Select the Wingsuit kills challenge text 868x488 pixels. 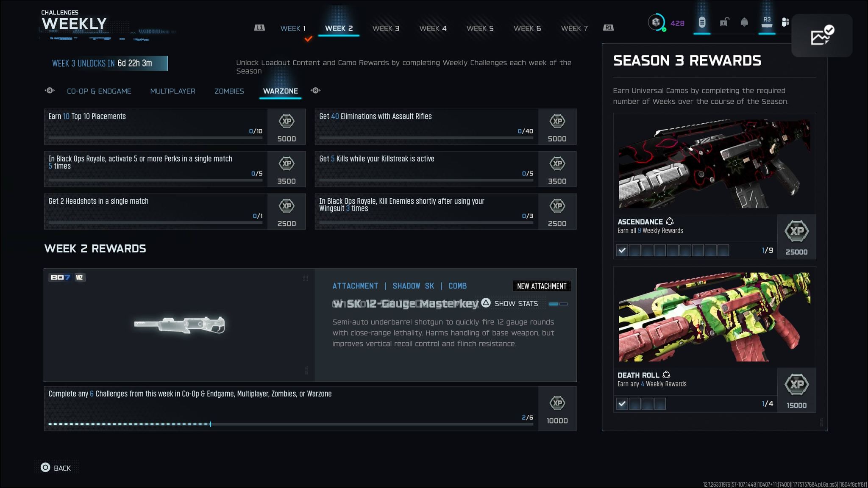click(x=402, y=205)
